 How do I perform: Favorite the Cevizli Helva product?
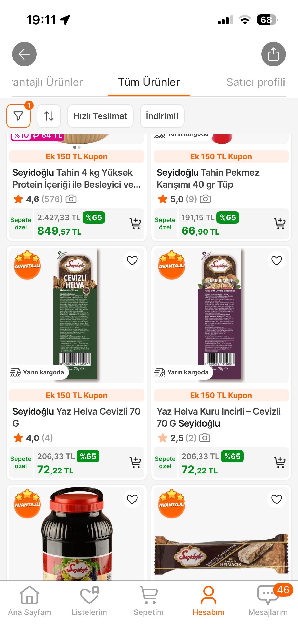coord(132,260)
